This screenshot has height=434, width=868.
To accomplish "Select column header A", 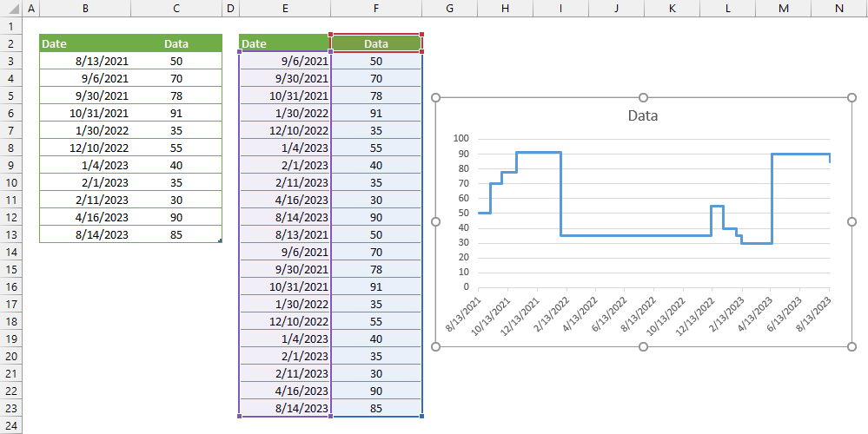I will [30, 9].
